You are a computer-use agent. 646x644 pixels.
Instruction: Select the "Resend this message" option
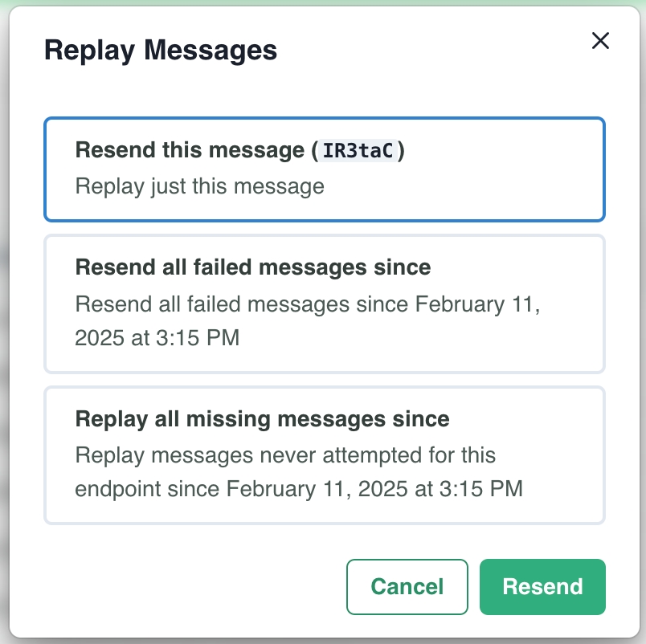click(x=324, y=169)
